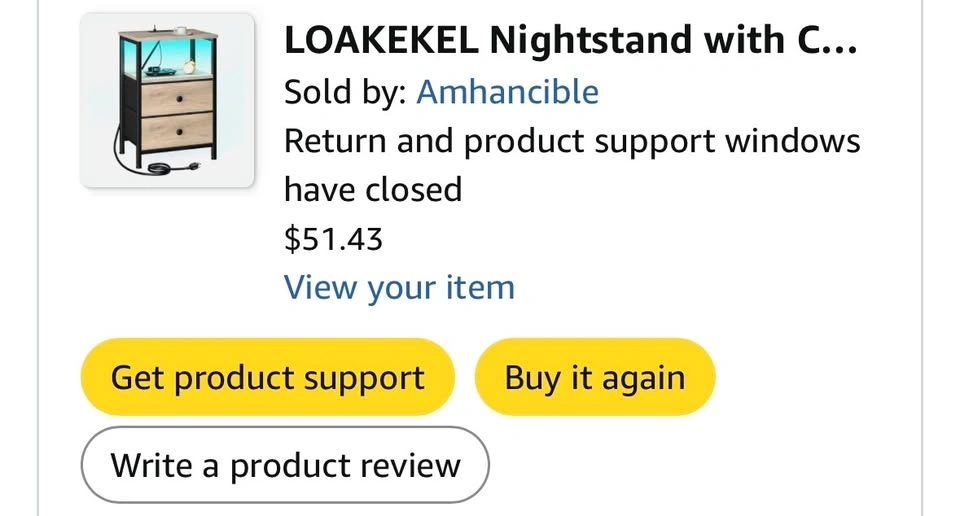Click the $51.43 price text

[x=334, y=239]
